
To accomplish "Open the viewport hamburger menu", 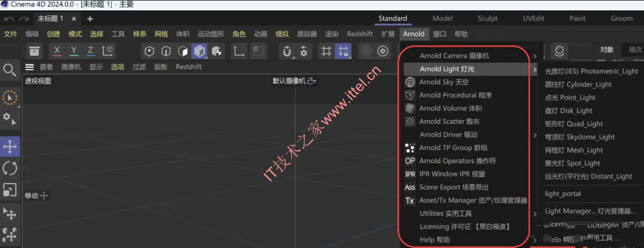I will (x=30, y=67).
